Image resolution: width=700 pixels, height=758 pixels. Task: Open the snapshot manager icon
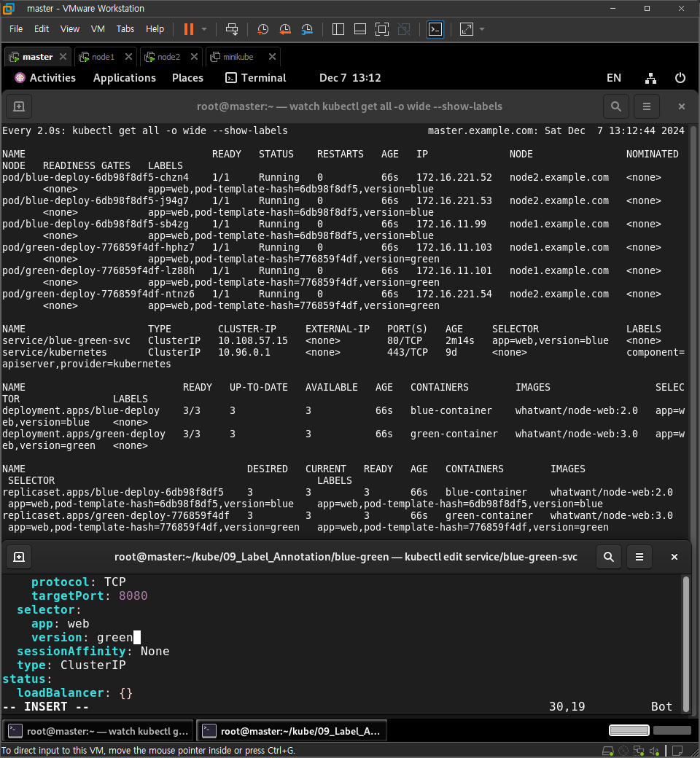point(307,29)
